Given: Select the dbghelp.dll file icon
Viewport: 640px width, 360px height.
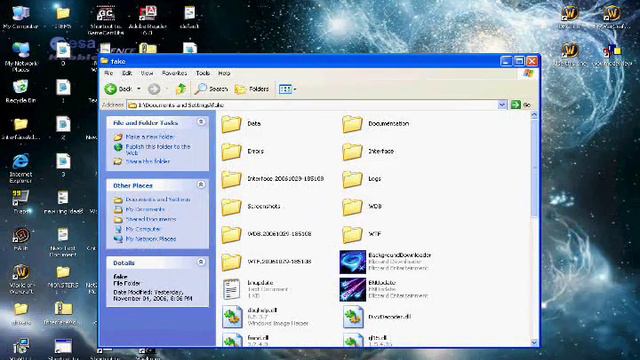Looking at the screenshot, I should pos(232,317).
